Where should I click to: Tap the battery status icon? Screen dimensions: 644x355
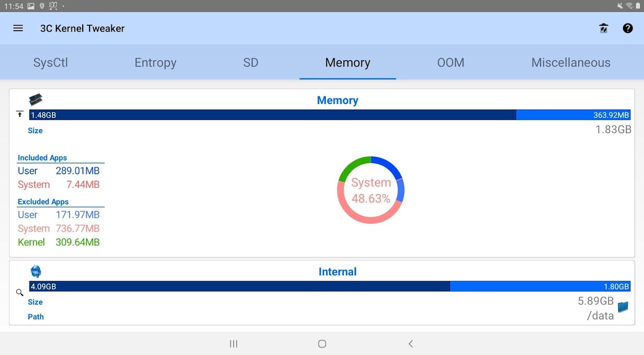[637, 6]
